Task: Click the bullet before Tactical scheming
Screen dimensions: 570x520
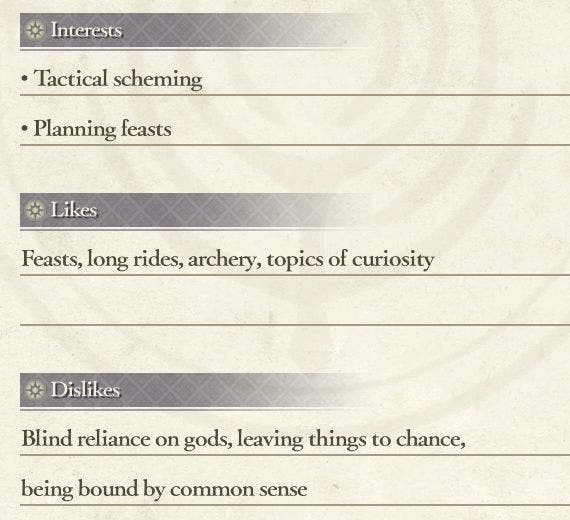Action: click(x=24, y=79)
